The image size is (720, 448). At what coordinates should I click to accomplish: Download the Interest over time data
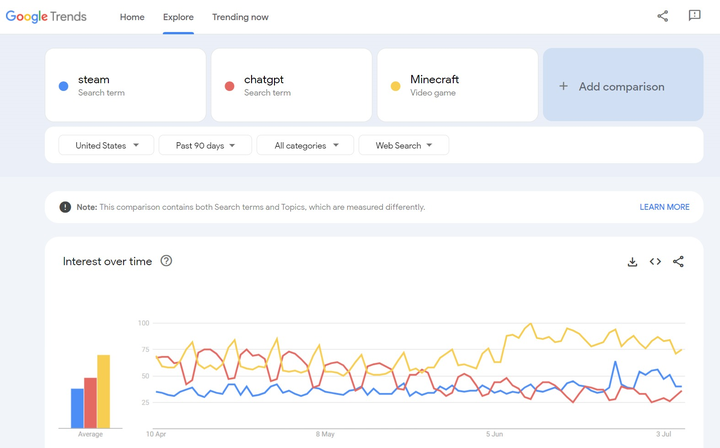[x=632, y=262]
